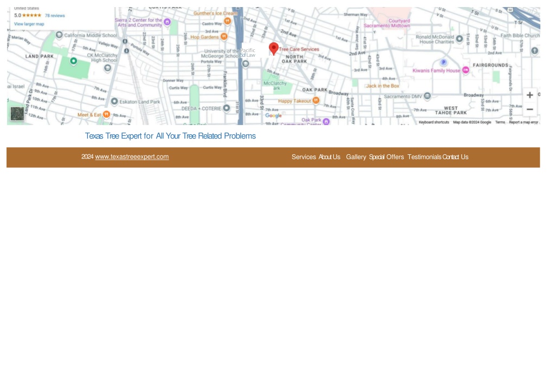
Task: Click the 'Tree Care Services' map label
Action: [299, 49]
